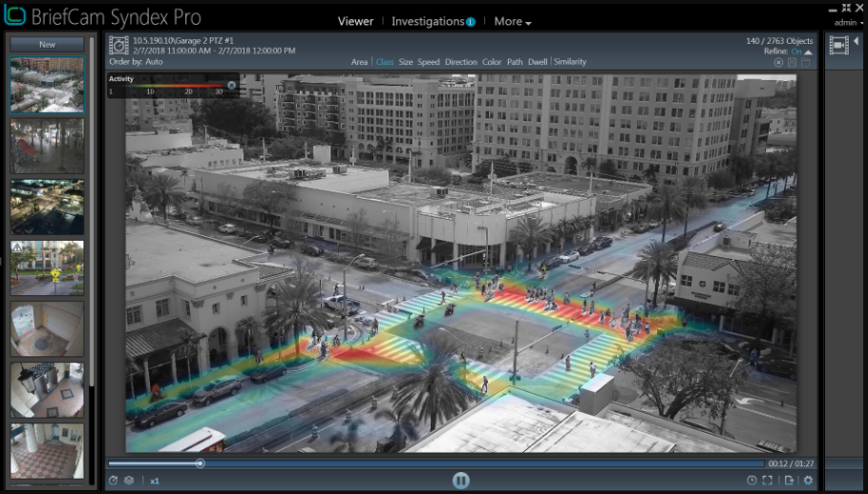Toggle the Activity heatmap circle switch

coord(231,85)
